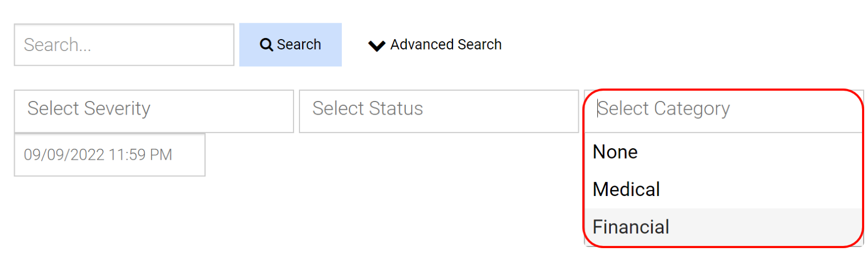Viewport: 868px width, 253px height.
Task: Click the magnifier icon in Search button
Action: pyautogui.click(x=266, y=45)
